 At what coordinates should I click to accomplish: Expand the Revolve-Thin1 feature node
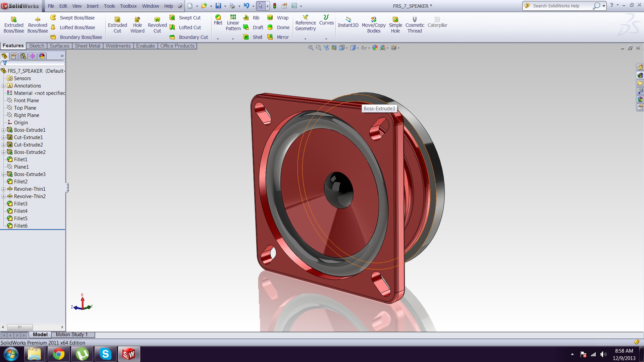coord(4,189)
